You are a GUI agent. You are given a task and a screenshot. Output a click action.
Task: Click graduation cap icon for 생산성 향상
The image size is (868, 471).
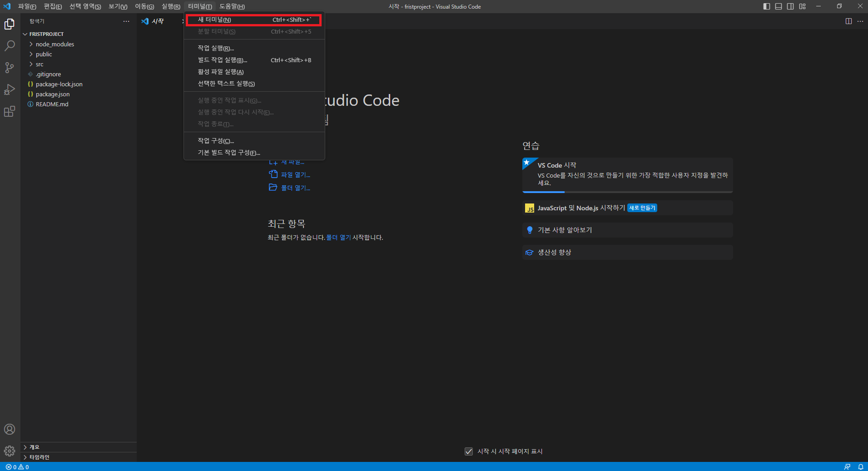[x=530, y=252]
